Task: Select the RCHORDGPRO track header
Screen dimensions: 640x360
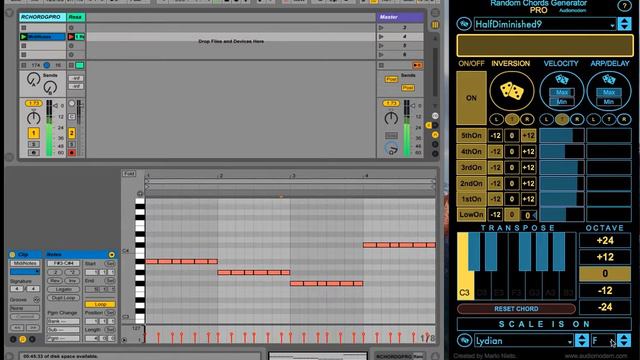Action: click(x=42, y=17)
